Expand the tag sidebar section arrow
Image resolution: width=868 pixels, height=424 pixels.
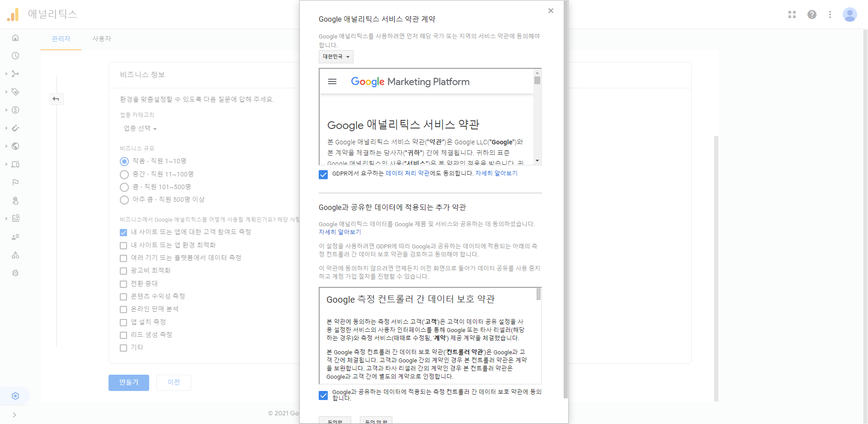[x=6, y=92]
